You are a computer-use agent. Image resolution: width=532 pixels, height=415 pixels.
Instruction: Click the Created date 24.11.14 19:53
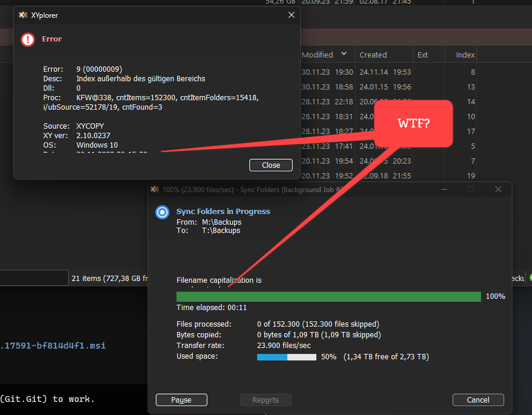(385, 72)
